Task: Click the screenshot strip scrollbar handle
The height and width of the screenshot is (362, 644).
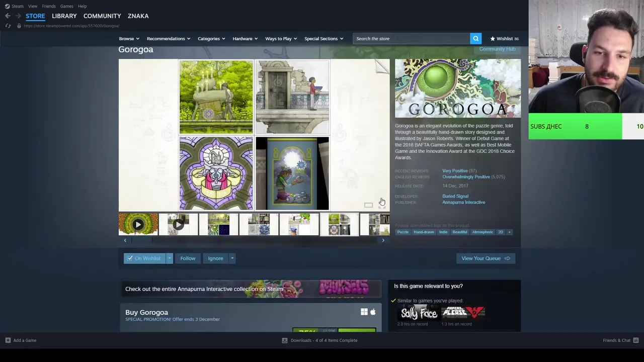Action: (x=142, y=240)
